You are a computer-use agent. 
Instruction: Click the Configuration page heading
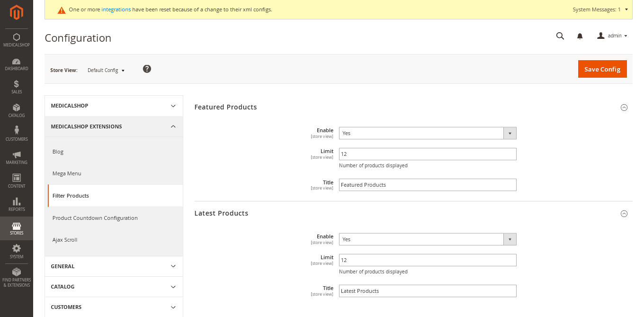[78, 38]
